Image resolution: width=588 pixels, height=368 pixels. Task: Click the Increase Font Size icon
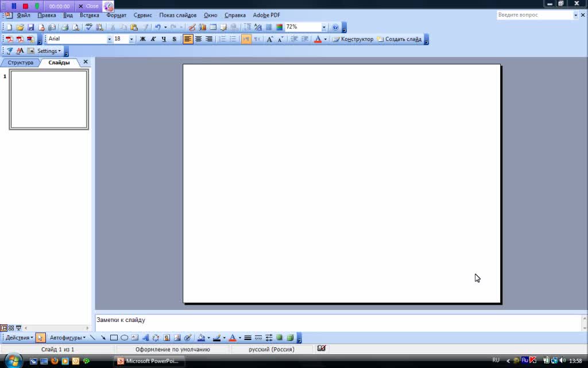point(270,39)
